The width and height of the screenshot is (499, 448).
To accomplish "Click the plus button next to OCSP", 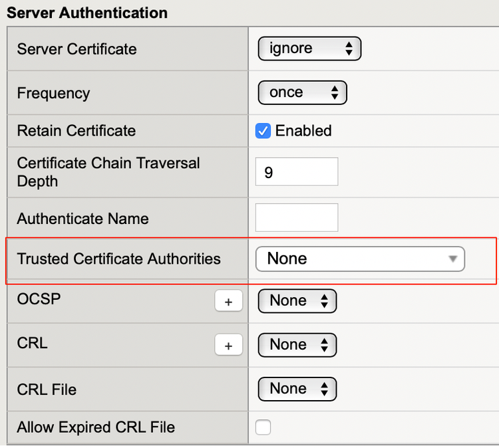I will click(x=228, y=301).
